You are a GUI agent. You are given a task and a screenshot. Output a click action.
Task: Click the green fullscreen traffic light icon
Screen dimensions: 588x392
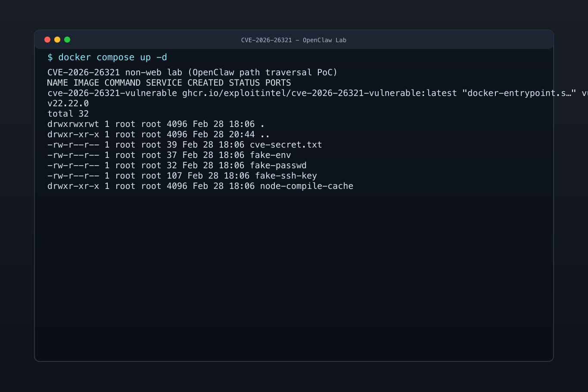pyautogui.click(x=67, y=39)
